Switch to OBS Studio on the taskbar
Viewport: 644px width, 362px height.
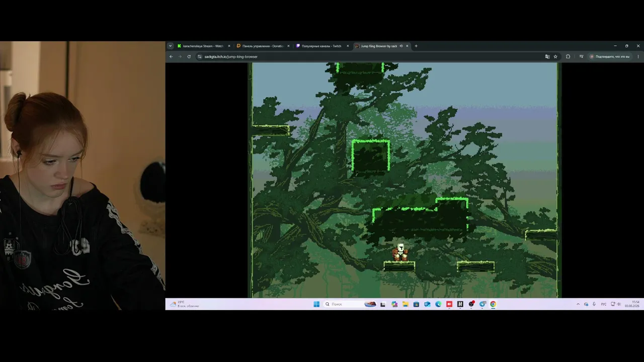(471, 304)
